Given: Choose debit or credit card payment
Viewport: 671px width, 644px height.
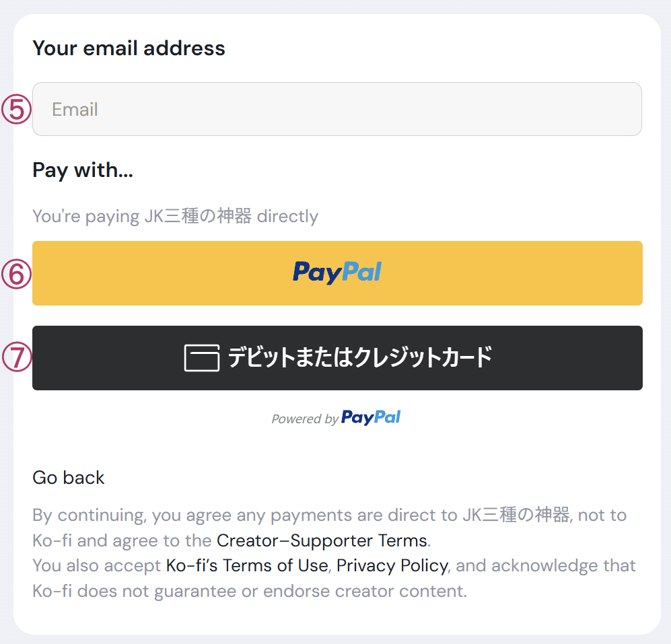Looking at the screenshot, I should 337,357.
